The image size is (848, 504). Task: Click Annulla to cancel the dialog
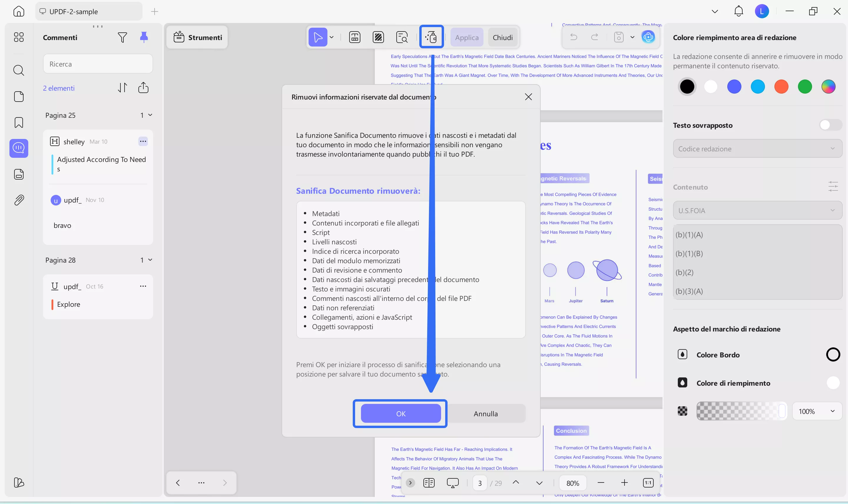[485, 414]
